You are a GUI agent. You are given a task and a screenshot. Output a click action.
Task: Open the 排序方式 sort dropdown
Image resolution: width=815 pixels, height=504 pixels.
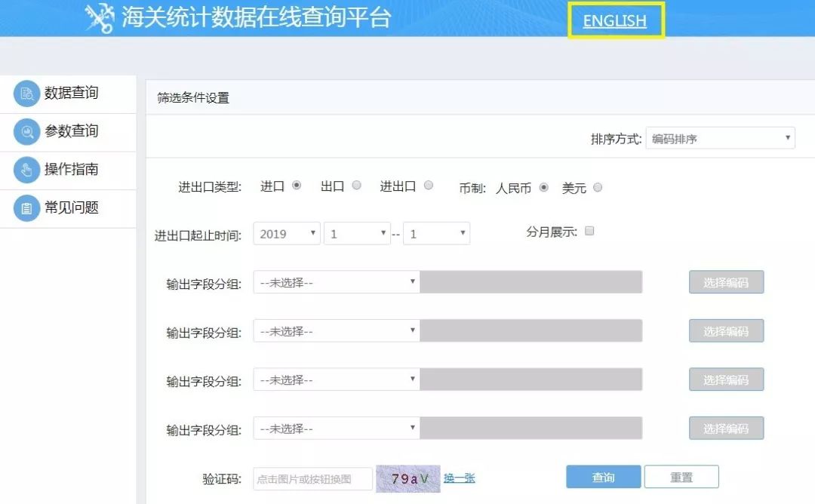pos(719,137)
